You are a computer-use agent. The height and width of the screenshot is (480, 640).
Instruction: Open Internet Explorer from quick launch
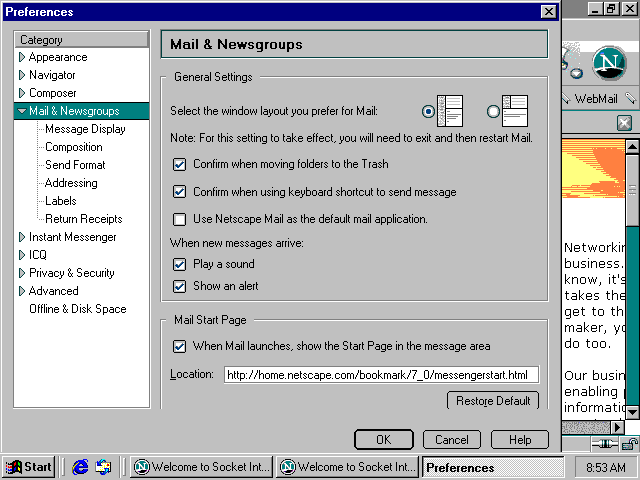[x=80, y=467]
